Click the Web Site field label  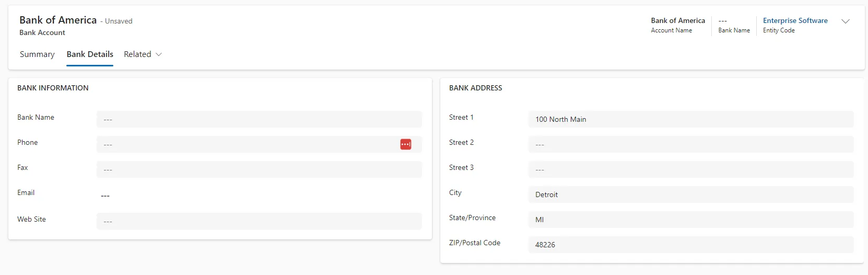point(31,219)
